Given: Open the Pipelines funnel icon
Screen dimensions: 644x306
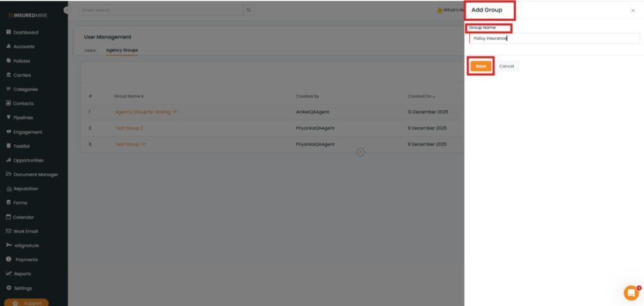Looking at the screenshot, I should (x=9, y=118).
